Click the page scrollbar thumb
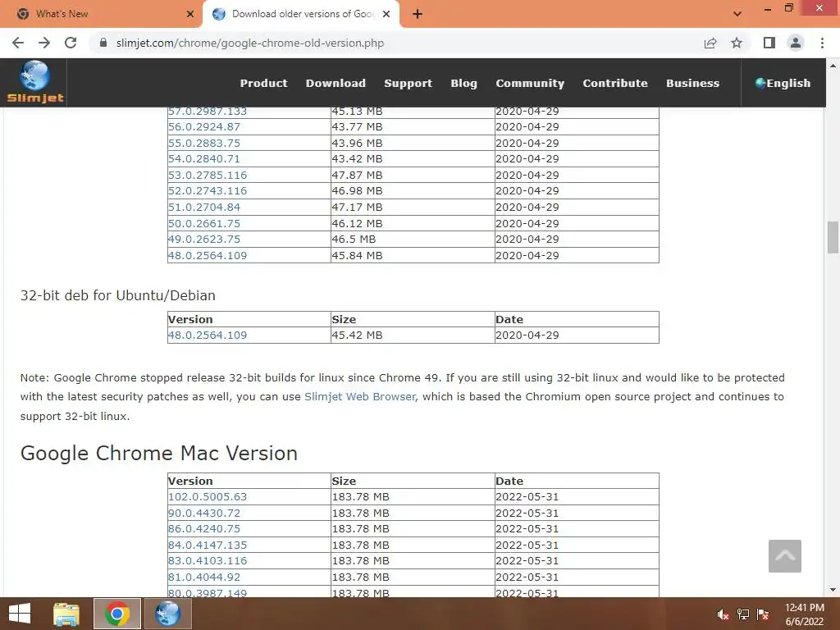The image size is (840, 630). pos(833,237)
